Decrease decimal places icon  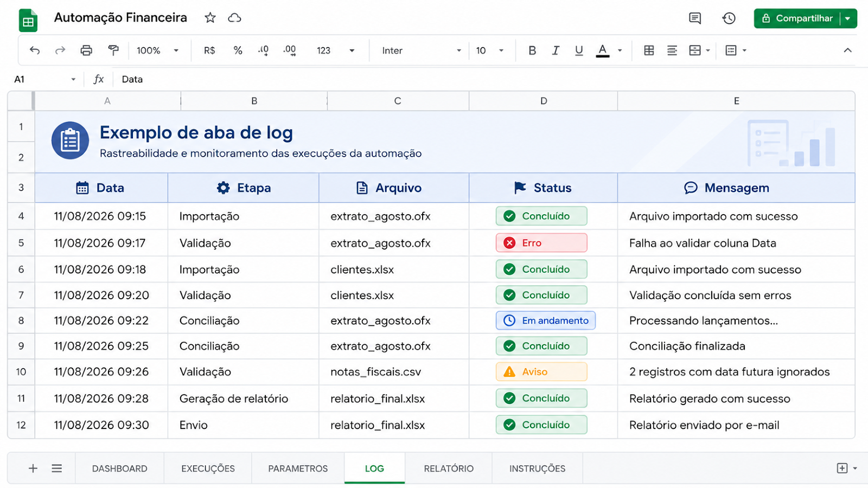click(263, 50)
